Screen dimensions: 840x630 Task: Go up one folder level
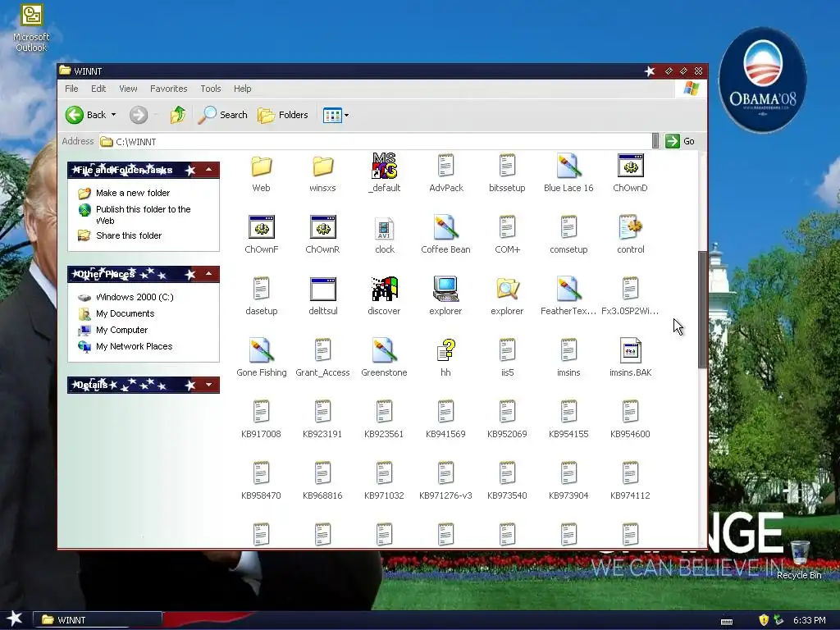[178, 115]
